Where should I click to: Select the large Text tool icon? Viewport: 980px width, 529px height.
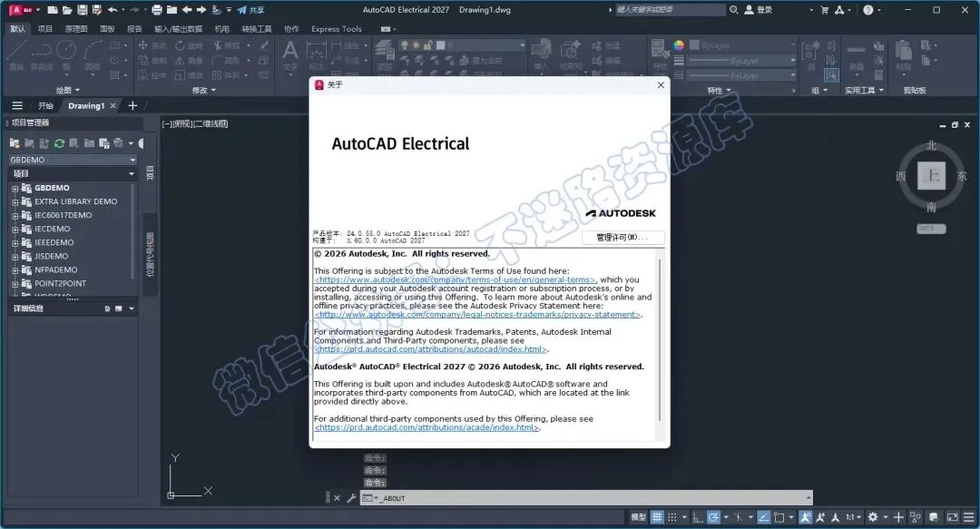[290, 51]
